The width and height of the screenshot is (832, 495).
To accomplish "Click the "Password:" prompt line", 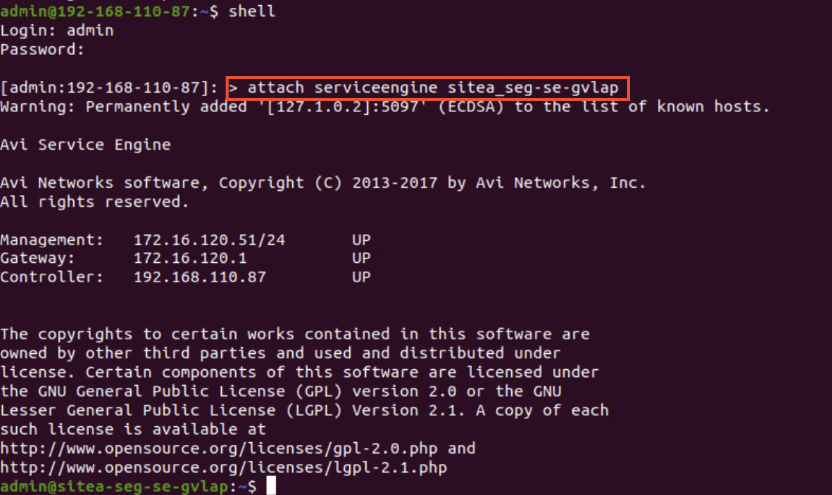I will coord(42,49).
